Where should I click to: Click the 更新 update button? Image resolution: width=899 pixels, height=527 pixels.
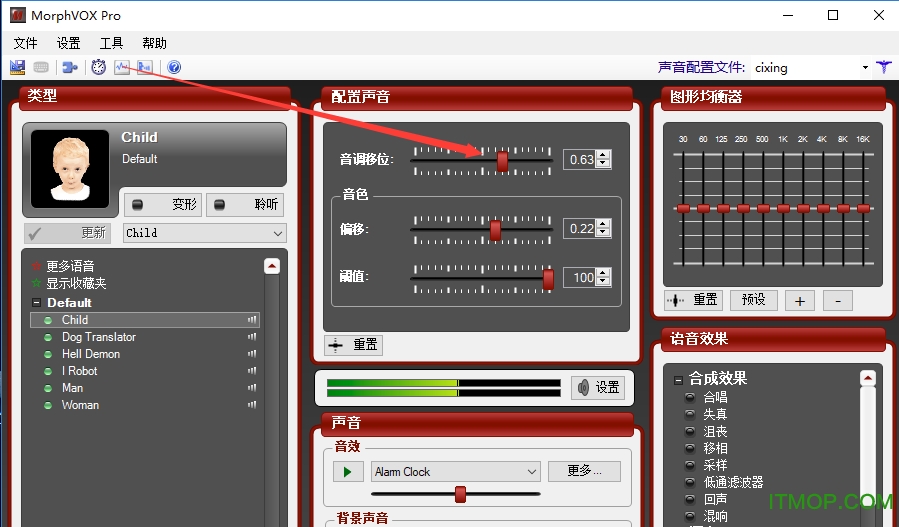67,233
